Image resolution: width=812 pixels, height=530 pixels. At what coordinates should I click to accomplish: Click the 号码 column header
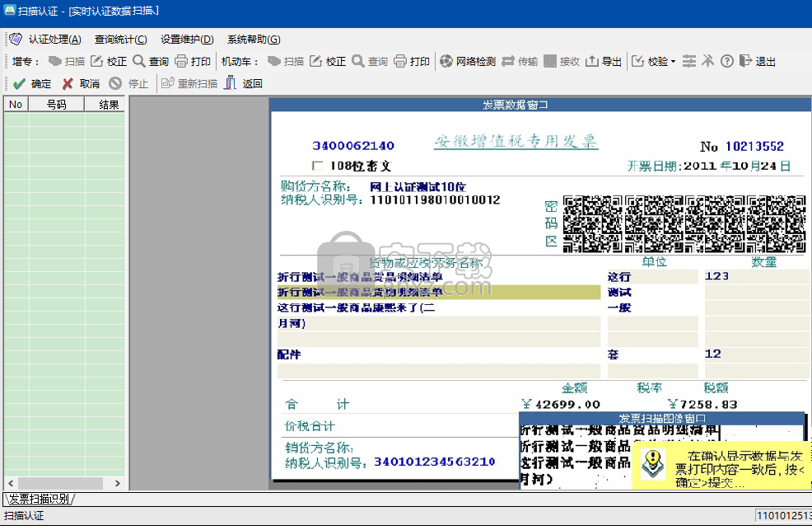pyautogui.click(x=57, y=104)
